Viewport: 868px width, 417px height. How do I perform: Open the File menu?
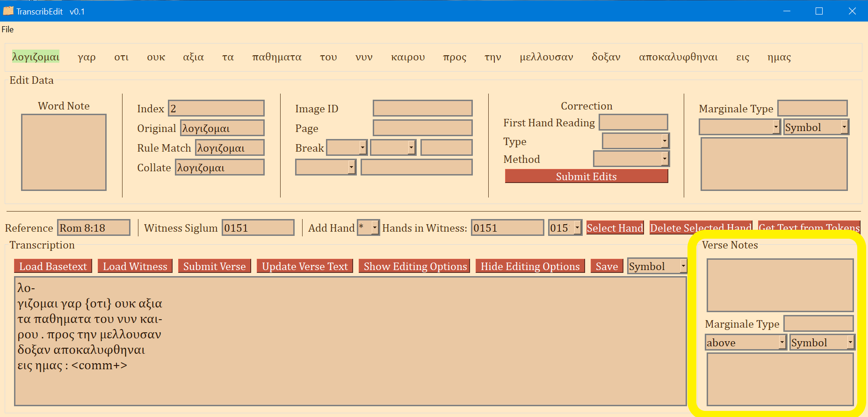tap(7, 29)
